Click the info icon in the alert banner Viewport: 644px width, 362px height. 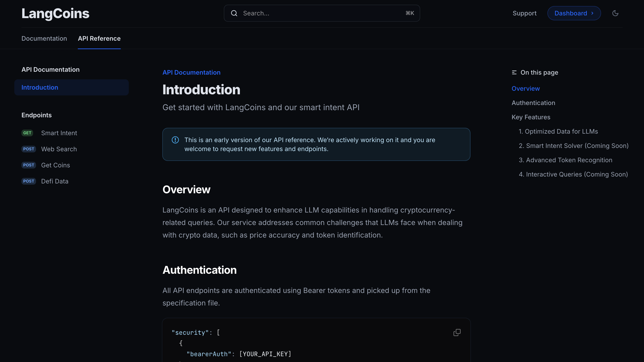(x=175, y=140)
